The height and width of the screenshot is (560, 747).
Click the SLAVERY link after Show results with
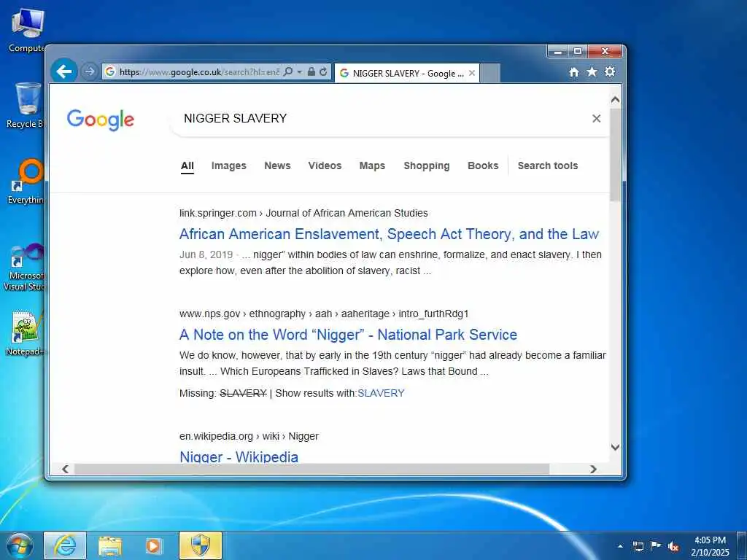pyautogui.click(x=381, y=393)
